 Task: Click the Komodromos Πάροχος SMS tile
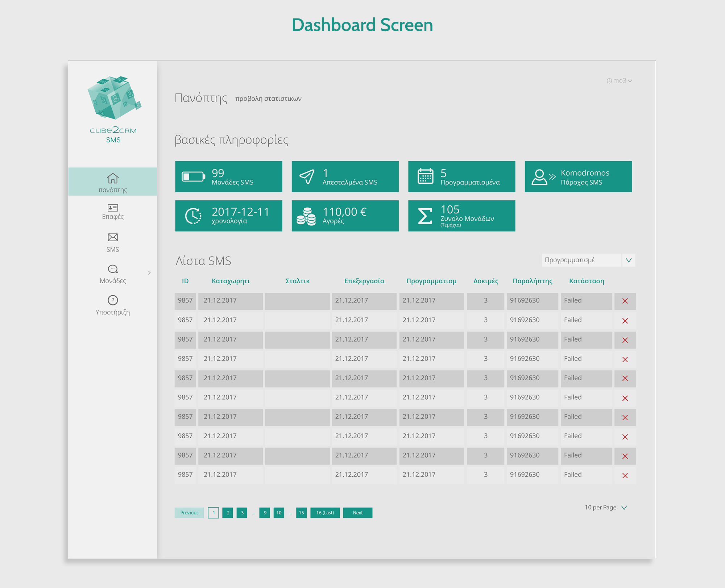coord(578,177)
